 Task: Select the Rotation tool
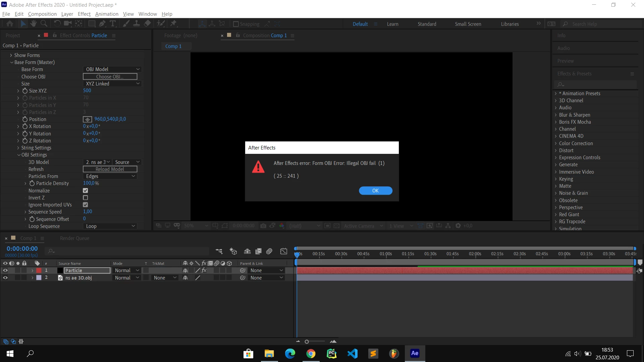pyautogui.click(x=57, y=23)
